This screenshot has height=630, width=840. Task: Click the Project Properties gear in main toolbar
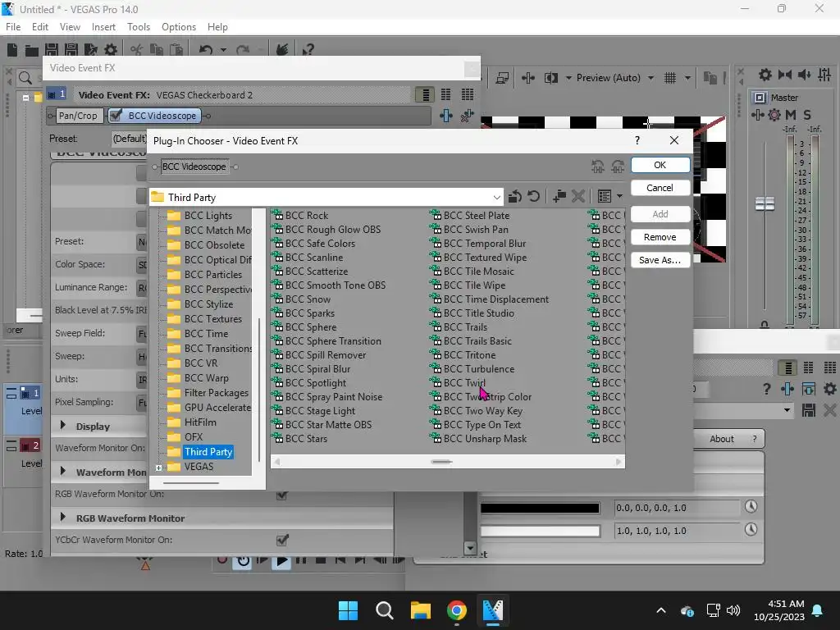pyautogui.click(x=111, y=50)
